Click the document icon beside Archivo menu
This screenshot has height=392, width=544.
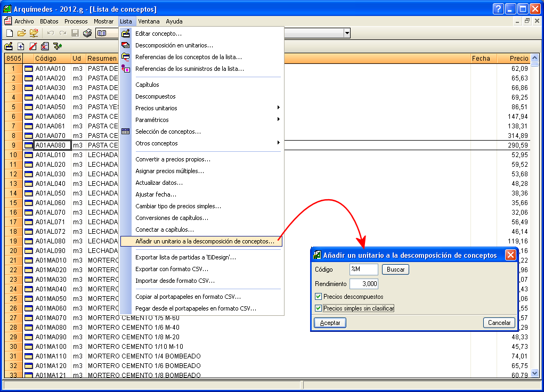[x=7, y=21]
